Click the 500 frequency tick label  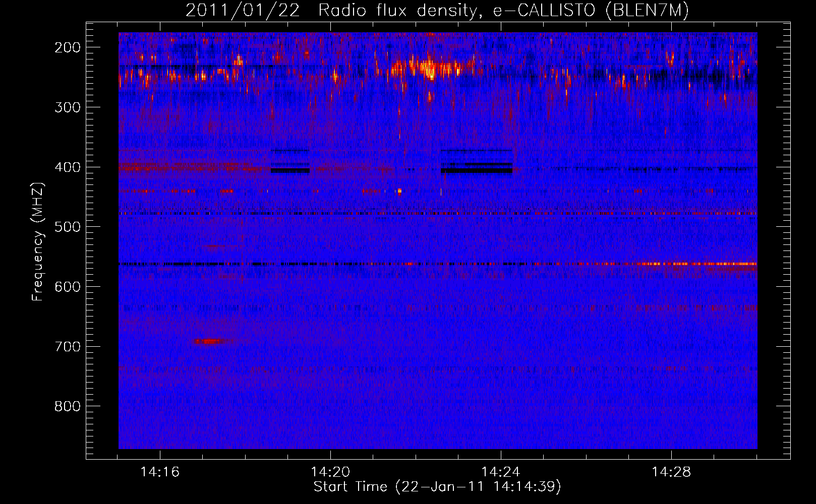pos(67,227)
